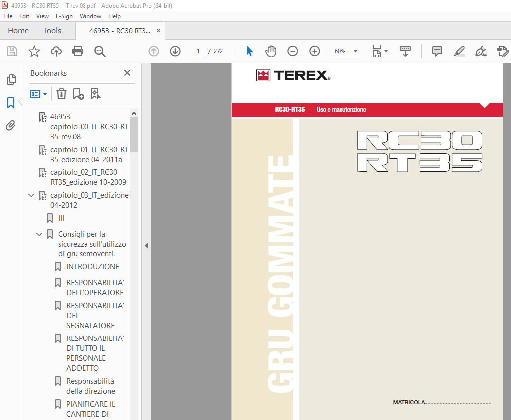Viewport: 511px width, 420px height.
Task: Jump to Responsabilità della direzione bookmark
Action: (90, 386)
